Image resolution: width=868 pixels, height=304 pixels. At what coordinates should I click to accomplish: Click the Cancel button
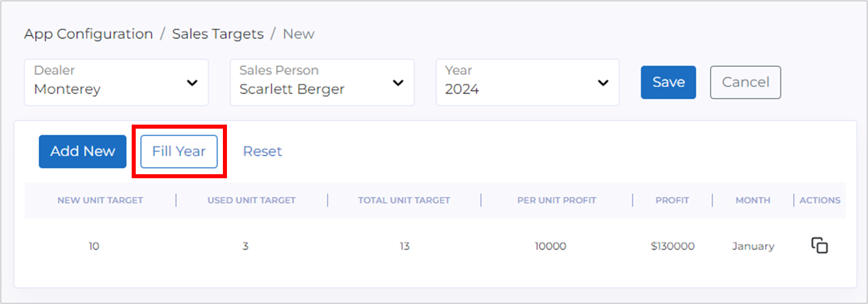[x=745, y=82]
